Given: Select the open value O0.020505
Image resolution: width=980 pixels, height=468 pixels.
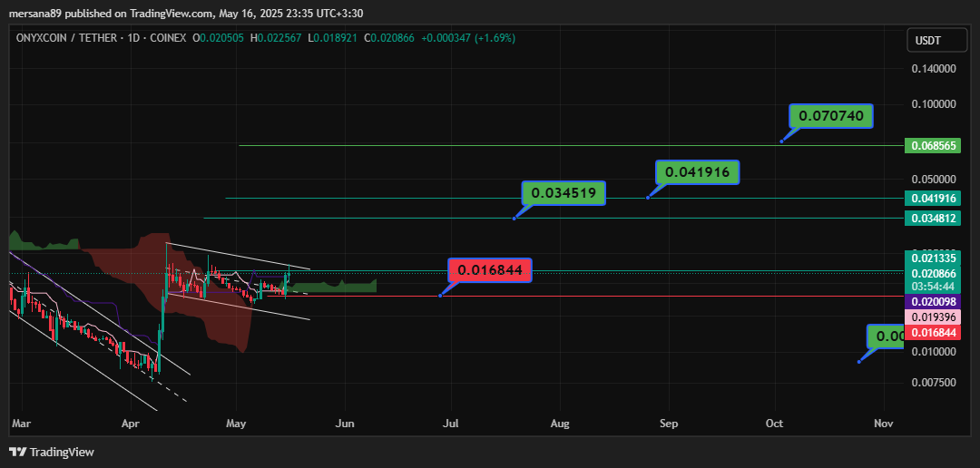Looking at the screenshot, I should (x=219, y=38).
